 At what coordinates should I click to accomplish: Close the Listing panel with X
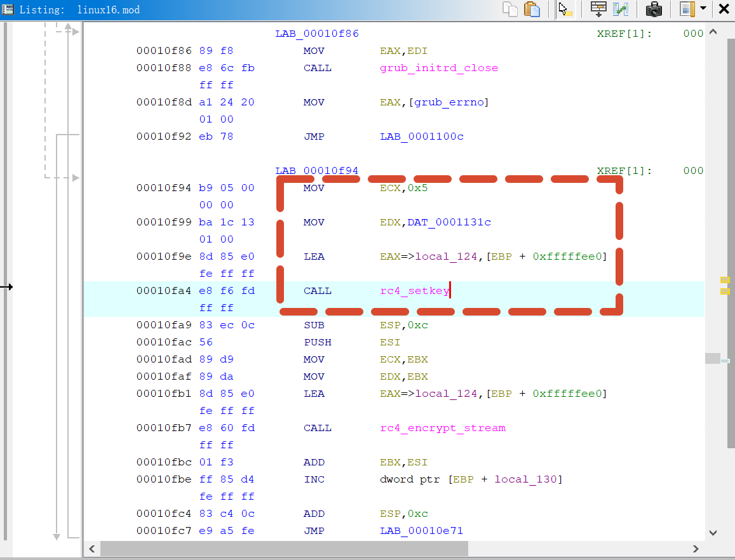point(724,9)
